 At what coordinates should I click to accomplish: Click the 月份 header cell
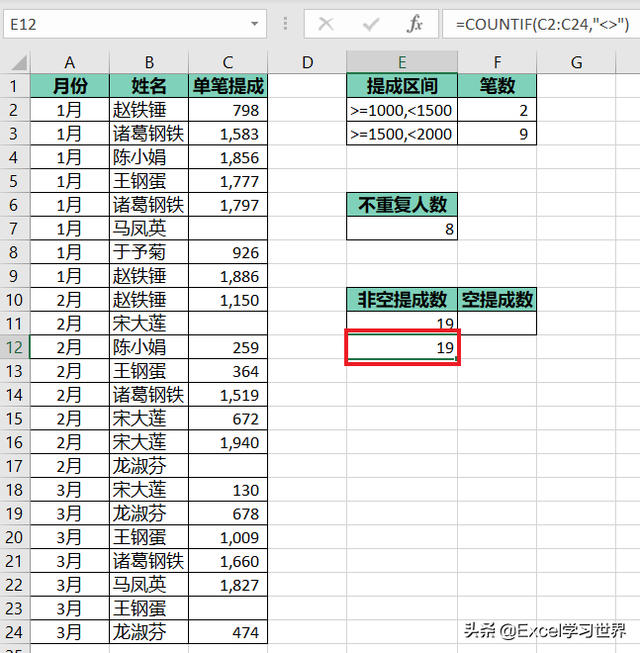70,86
